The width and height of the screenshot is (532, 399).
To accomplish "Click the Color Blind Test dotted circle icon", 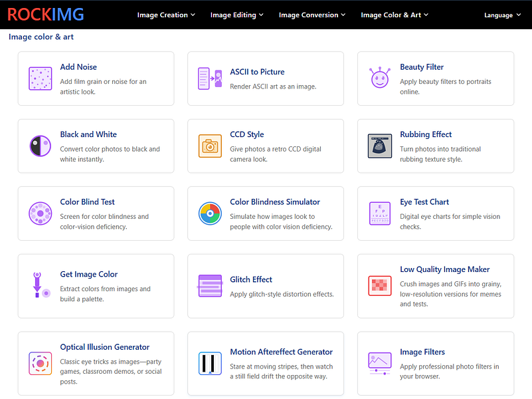I will coord(41,213).
